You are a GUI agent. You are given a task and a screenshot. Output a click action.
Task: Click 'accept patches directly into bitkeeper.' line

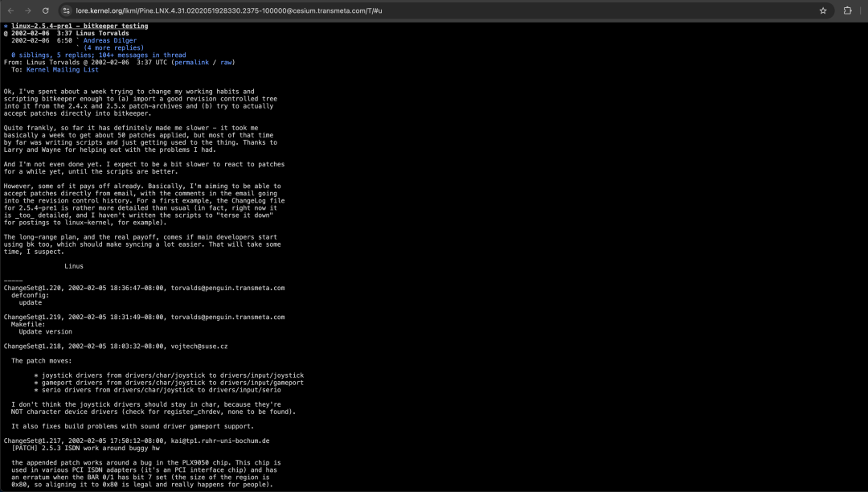click(x=77, y=113)
